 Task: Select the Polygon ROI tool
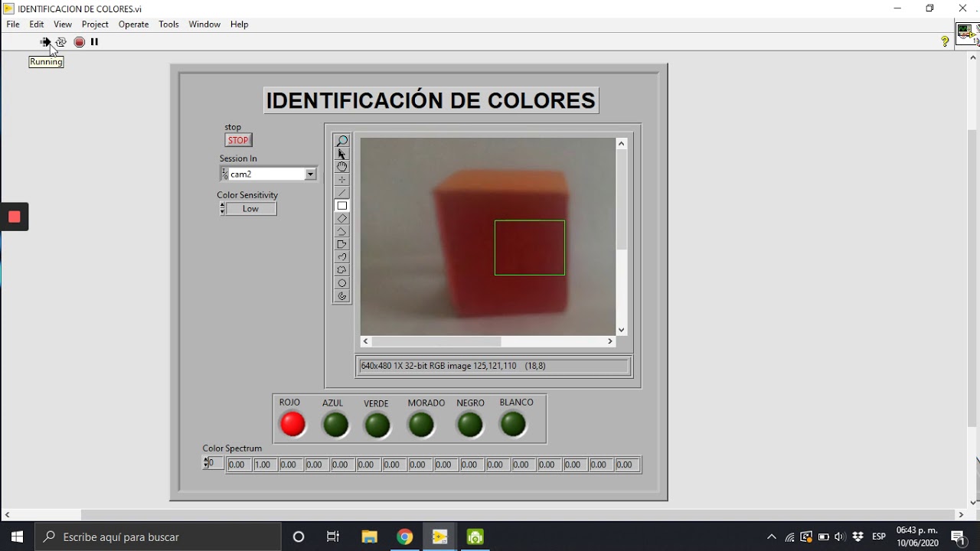click(342, 245)
